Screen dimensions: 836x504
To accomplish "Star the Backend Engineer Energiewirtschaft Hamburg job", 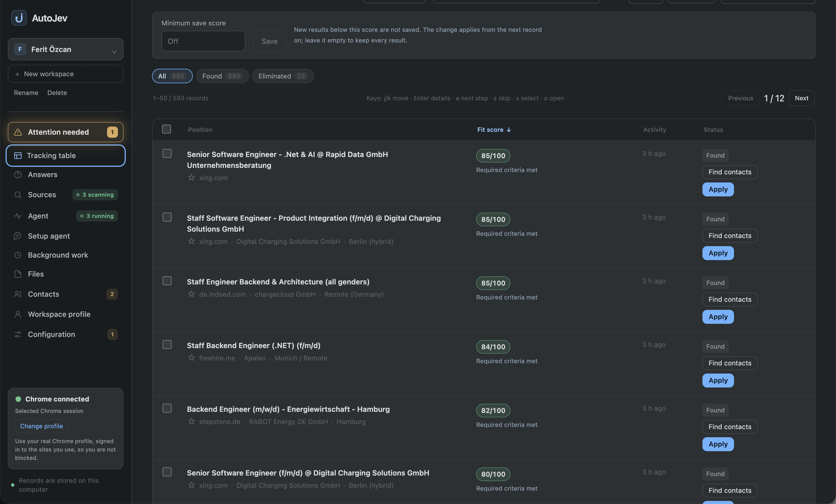I will click(191, 421).
